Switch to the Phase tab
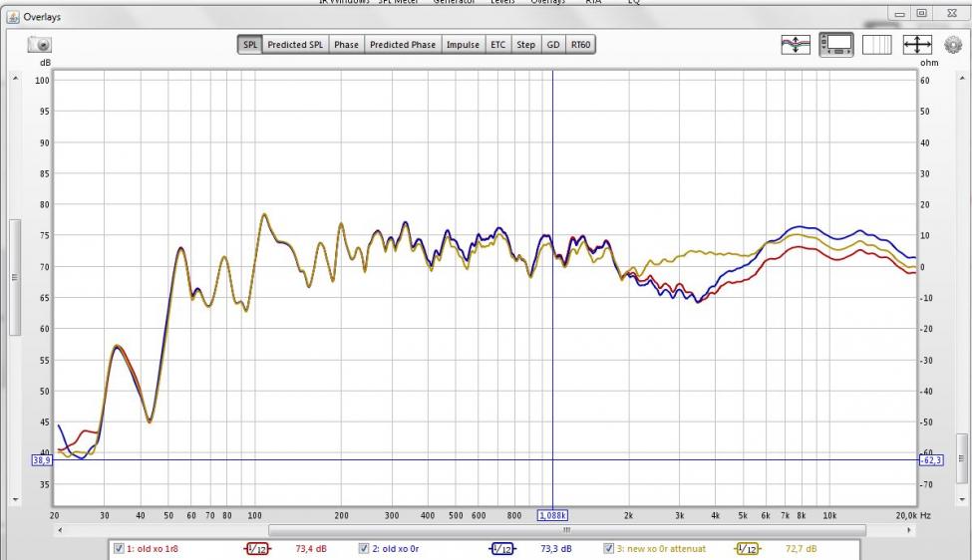 pyautogui.click(x=346, y=45)
